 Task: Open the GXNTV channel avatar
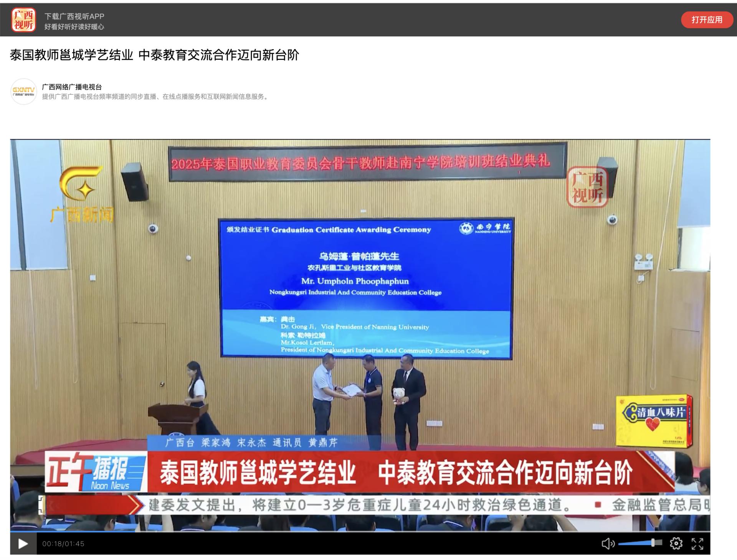point(23,92)
